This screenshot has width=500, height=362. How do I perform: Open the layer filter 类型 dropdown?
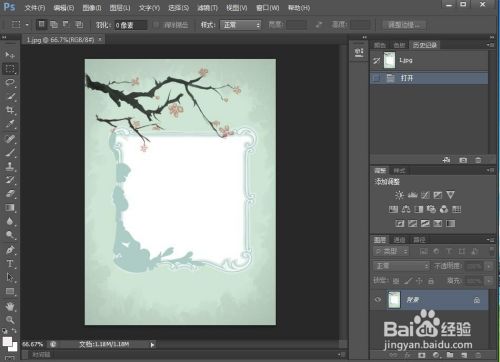point(391,251)
